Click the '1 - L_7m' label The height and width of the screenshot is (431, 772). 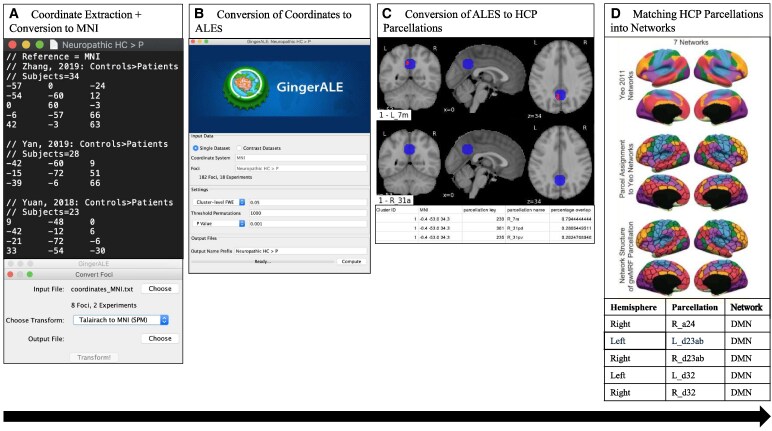coord(394,115)
